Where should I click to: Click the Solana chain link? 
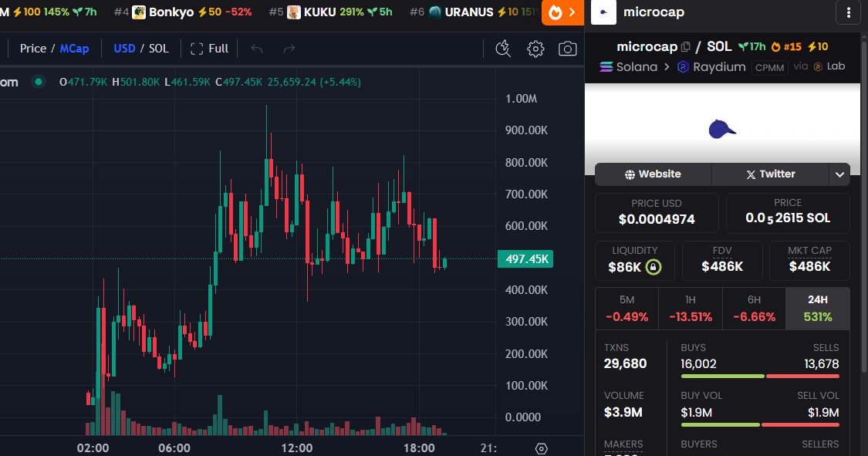pyautogui.click(x=628, y=67)
